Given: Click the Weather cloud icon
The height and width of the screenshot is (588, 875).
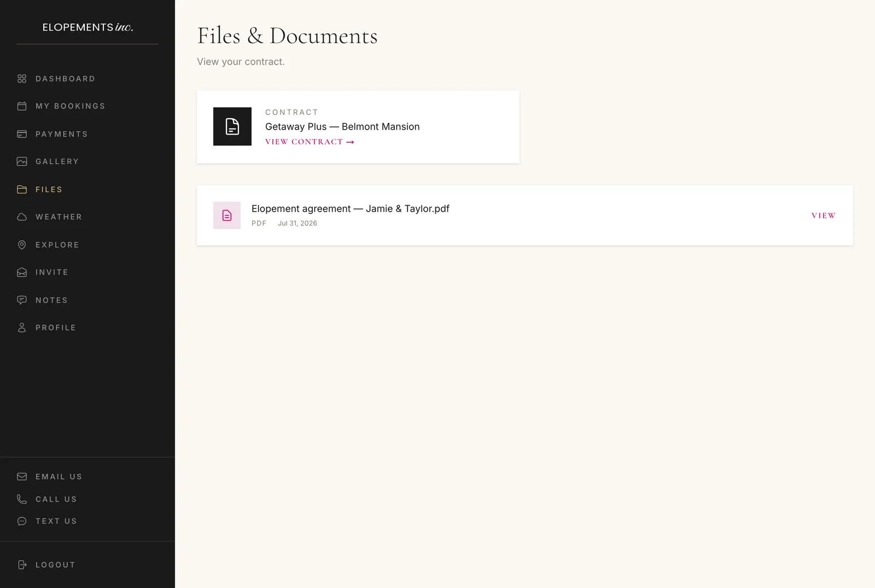Looking at the screenshot, I should (22, 217).
